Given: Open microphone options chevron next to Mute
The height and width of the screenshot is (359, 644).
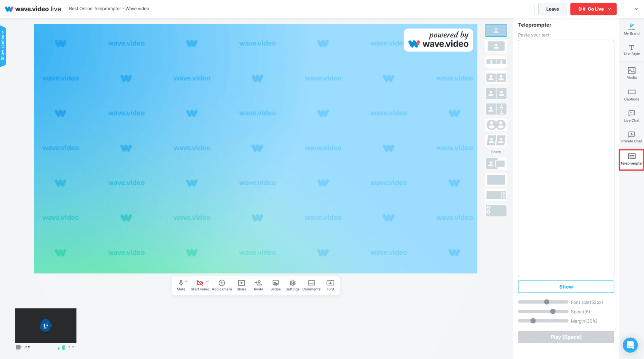Looking at the screenshot, I should pyautogui.click(x=187, y=281).
